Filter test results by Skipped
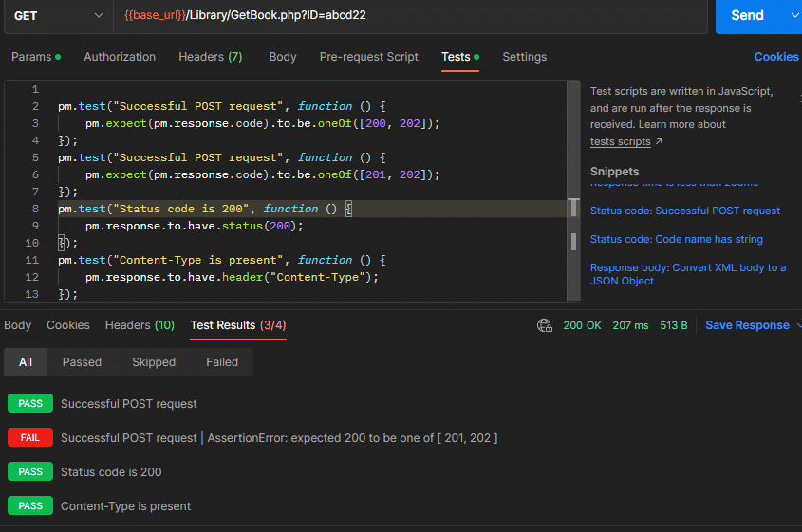This screenshot has height=532, width=802. click(154, 362)
